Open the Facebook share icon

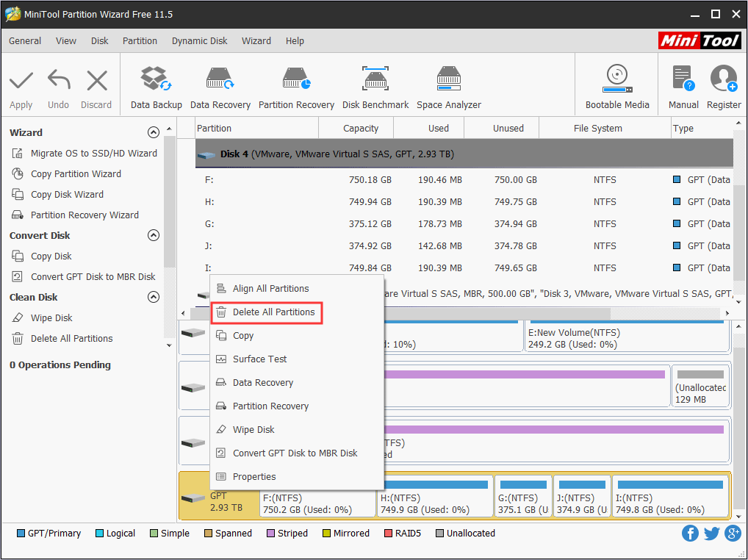pos(690,534)
